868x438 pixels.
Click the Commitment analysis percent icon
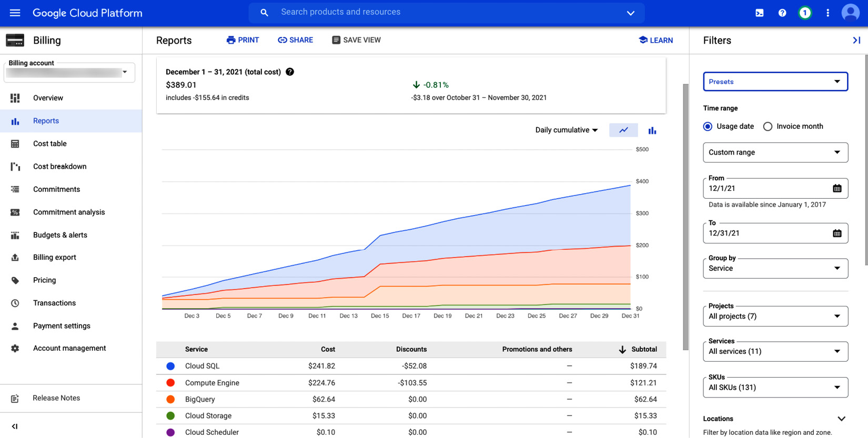15,212
